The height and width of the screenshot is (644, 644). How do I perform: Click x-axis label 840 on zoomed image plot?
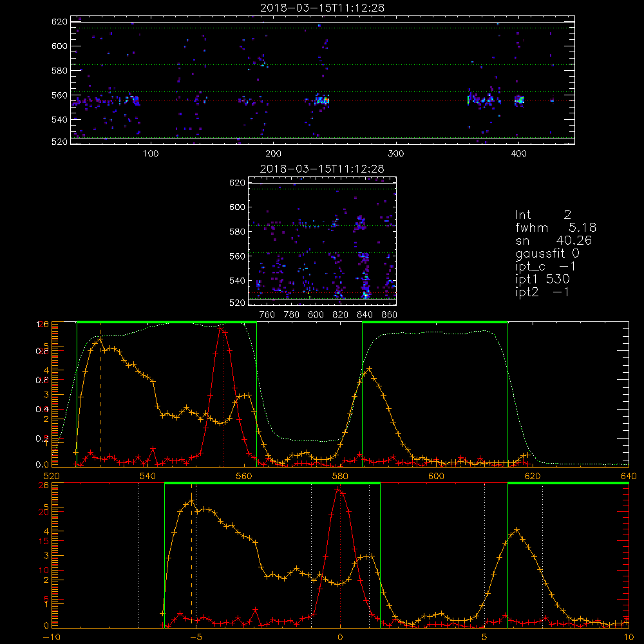[365, 315]
